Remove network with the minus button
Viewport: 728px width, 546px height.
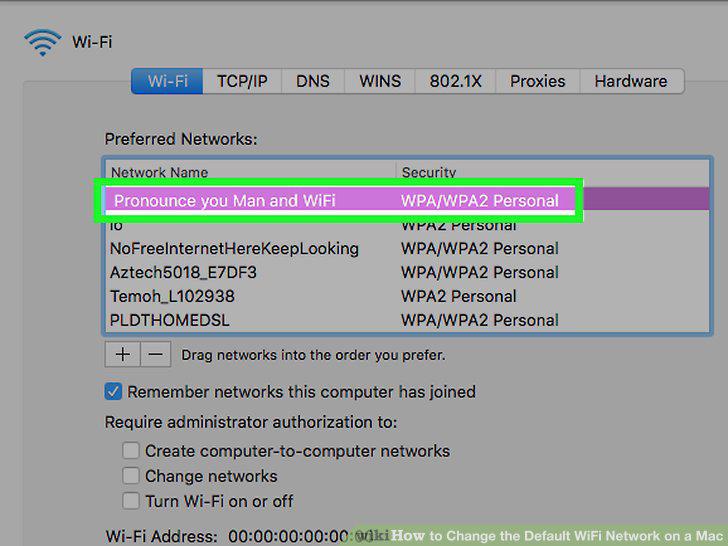click(156, 355)
